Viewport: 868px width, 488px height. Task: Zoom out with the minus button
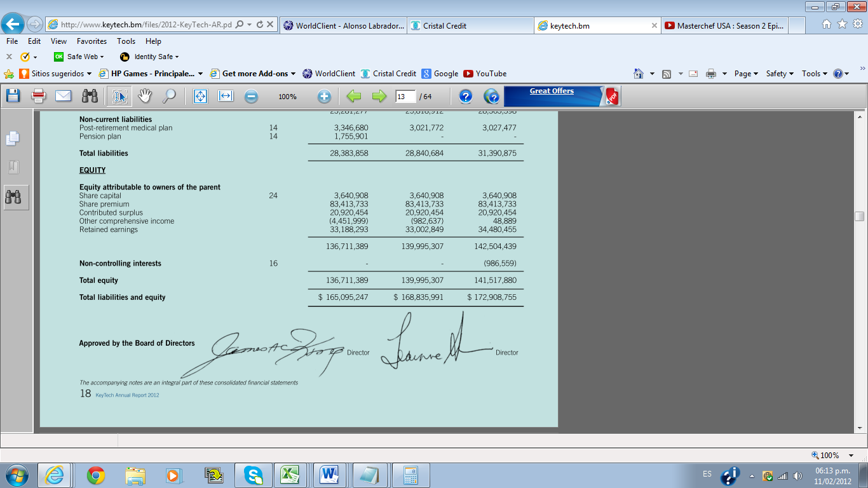click(252, 97)
